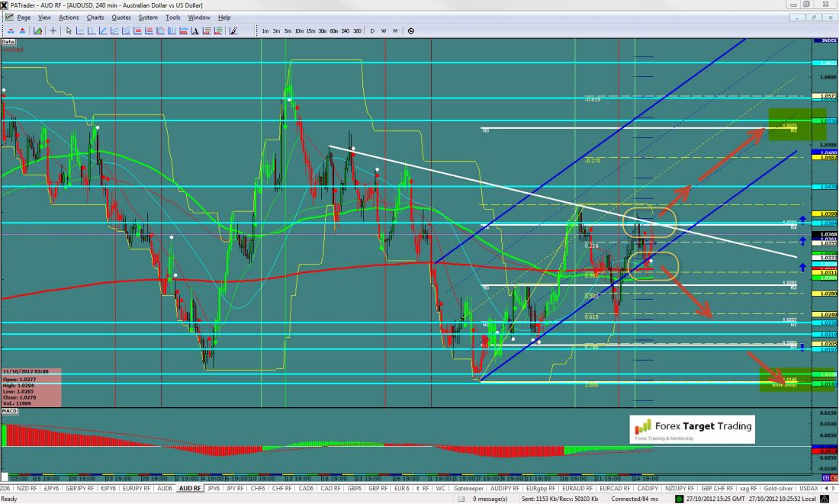Select the pencil freehand drawing tool
839x504 pixels.
(233, 31)
